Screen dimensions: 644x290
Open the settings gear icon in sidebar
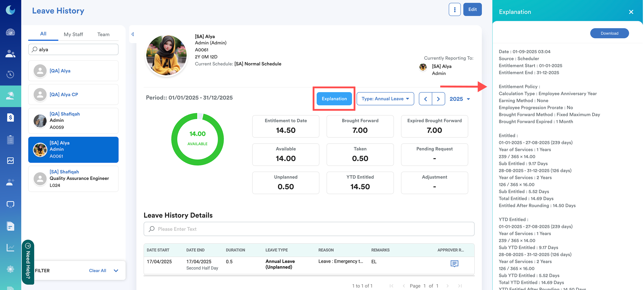pyautogui.click(x=10, y=269)
